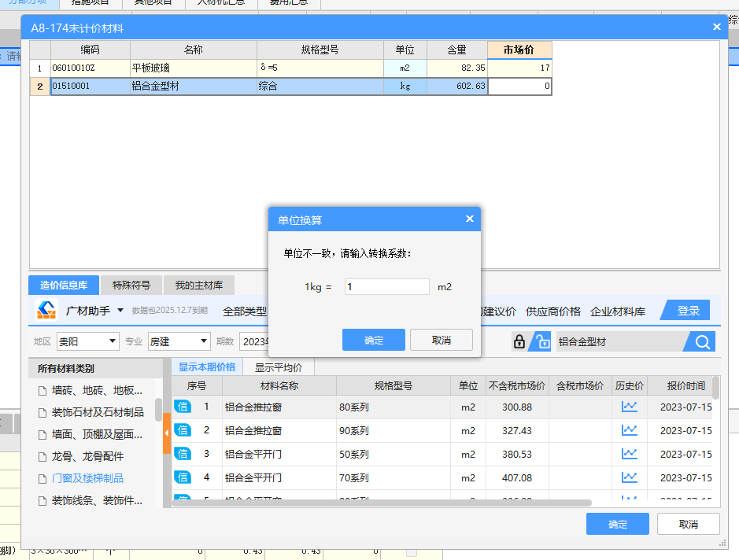This screenshot has height=560, width=739.
Task: Click 含税市场价 column header
Action: click(580, 386)
